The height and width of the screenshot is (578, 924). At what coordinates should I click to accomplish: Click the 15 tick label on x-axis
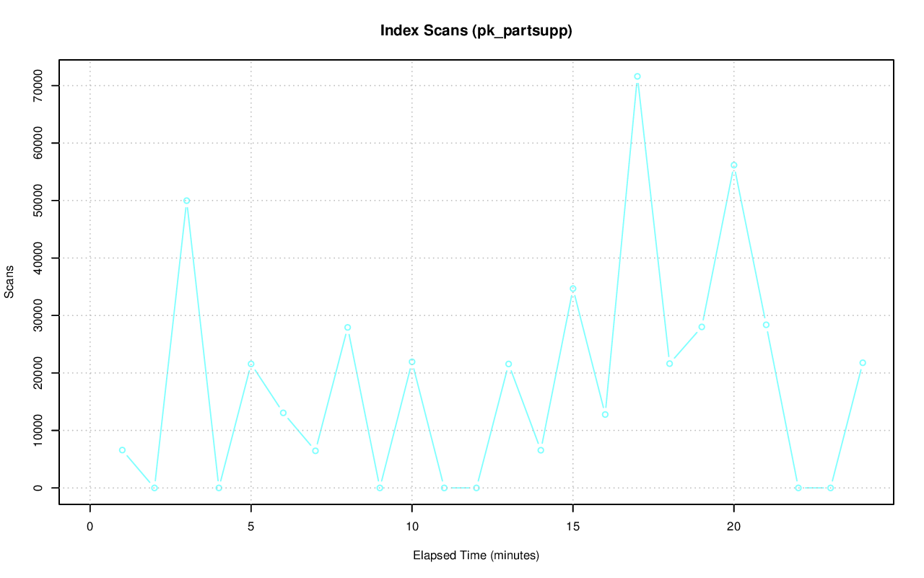573,527
